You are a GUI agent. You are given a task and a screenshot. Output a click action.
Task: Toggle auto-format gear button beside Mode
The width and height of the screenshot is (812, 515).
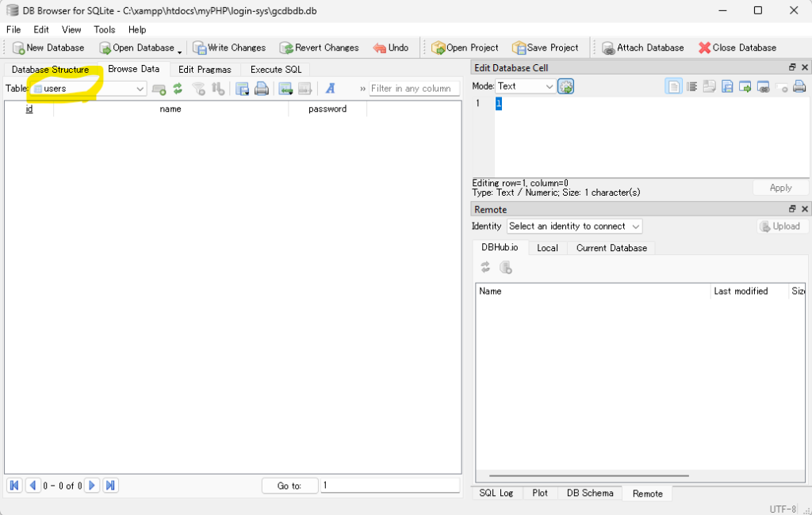pos(565,86)
